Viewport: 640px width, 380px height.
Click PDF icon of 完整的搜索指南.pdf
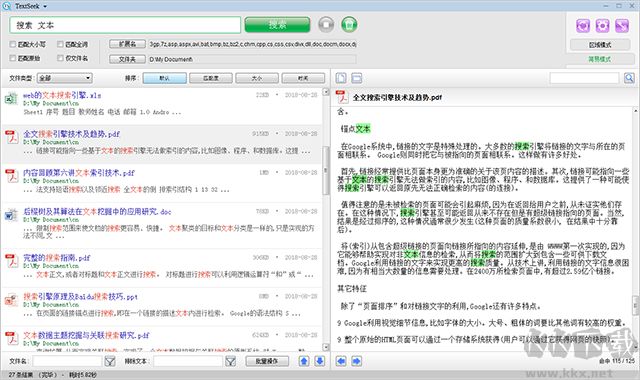click(x=11, y=261)
